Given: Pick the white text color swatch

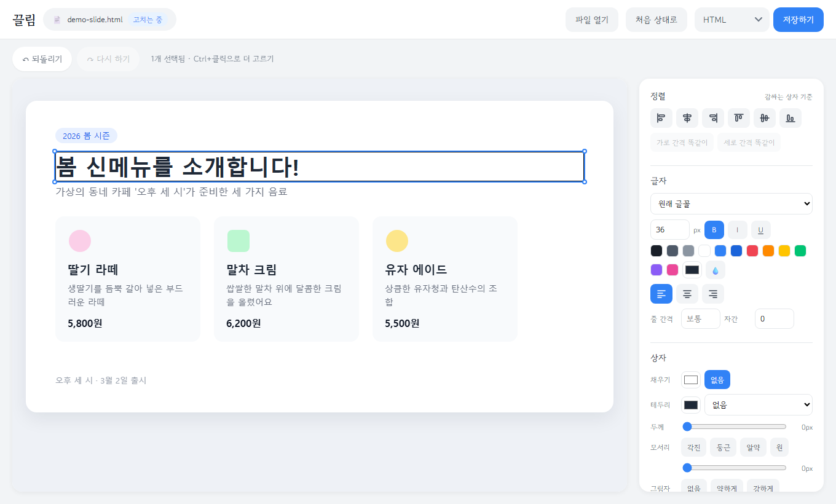Looking at the screenshot, I should pyautogui.click(x=704, y=251).
